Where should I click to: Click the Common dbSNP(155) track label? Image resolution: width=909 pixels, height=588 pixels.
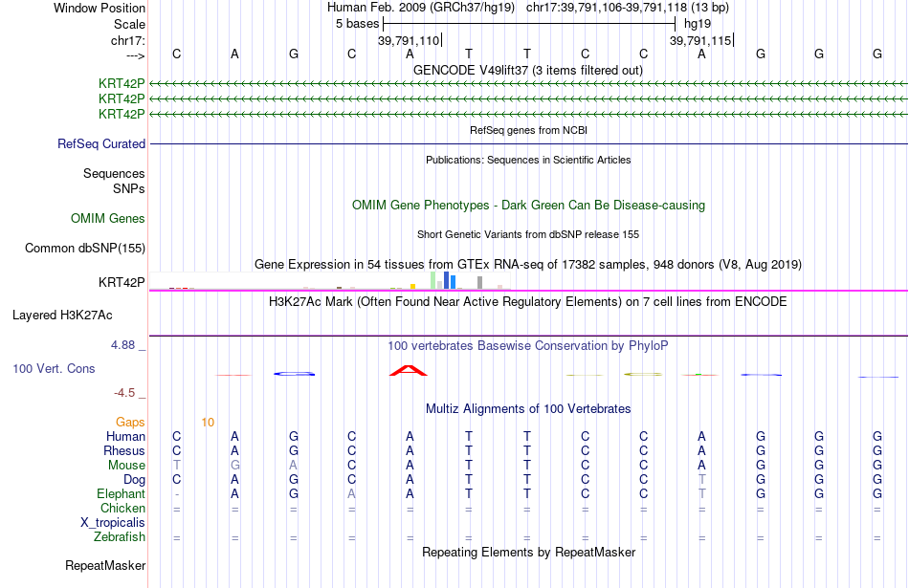pos(85,248)
